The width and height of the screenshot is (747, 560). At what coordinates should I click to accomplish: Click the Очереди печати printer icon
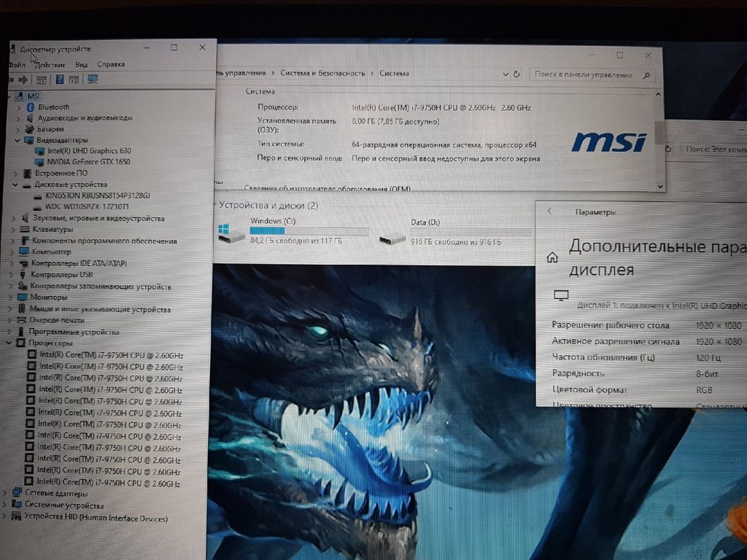click(x=21, y=320)
